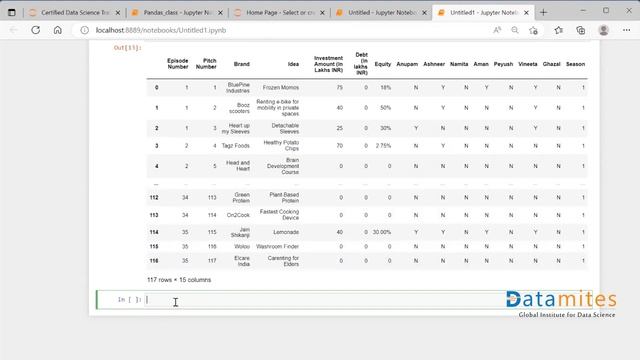Image resolution: width=640 pixels, height=360 pixels.
Task: Close the Certified Data Science tab
Action: (118, 13)
